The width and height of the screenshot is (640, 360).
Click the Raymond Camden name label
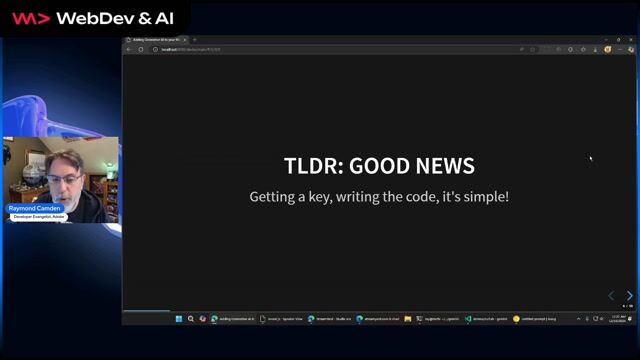[x=35, y=208]
